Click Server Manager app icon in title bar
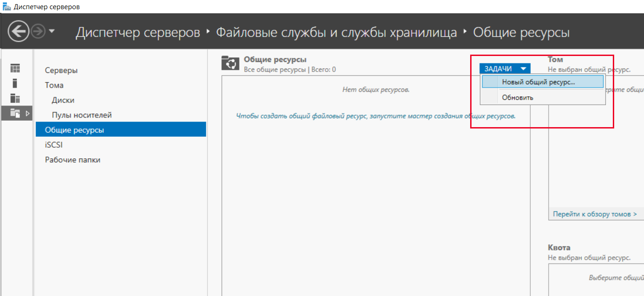The image size is (644, 296). 7,7
